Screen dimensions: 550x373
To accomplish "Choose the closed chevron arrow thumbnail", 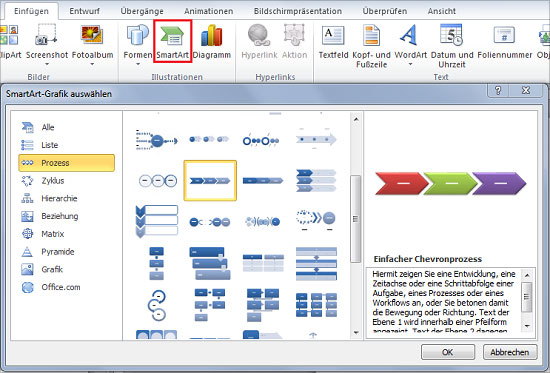I will coord(263,181).
